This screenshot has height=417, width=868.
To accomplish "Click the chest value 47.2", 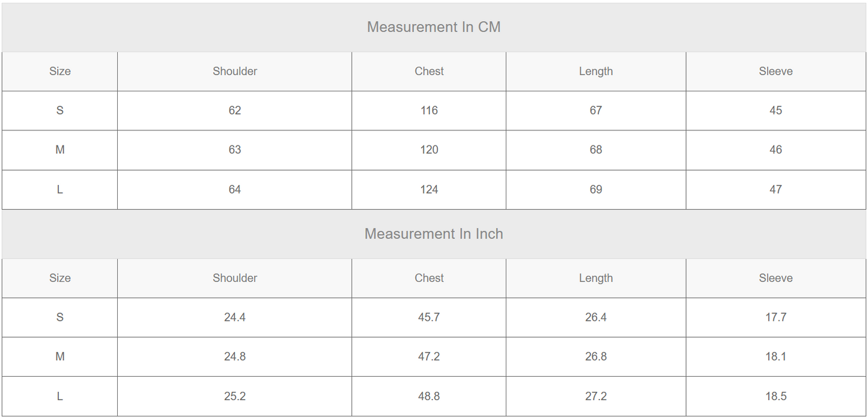I will 429,357.
